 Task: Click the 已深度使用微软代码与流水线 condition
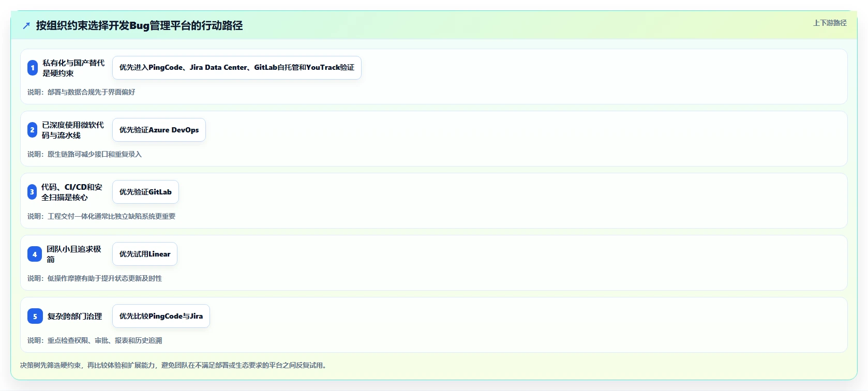click(x=73, y=130)
